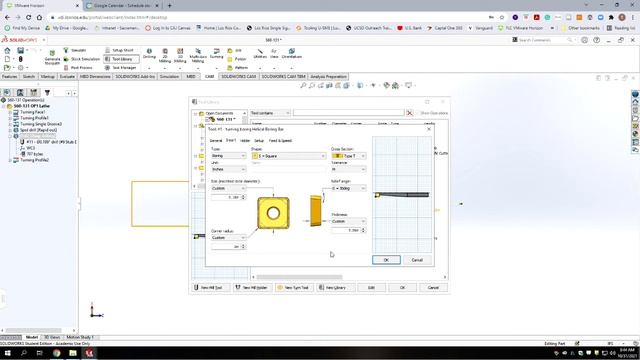
Task: Open Stock Simulation
Action: coord(82,59)
